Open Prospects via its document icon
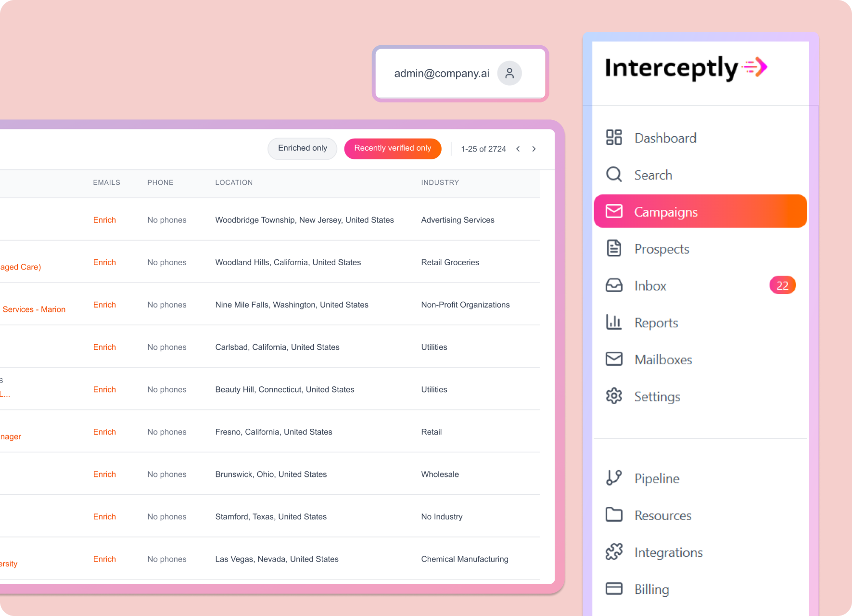This screenshot has width=852, height=616. tap(614, 248)
